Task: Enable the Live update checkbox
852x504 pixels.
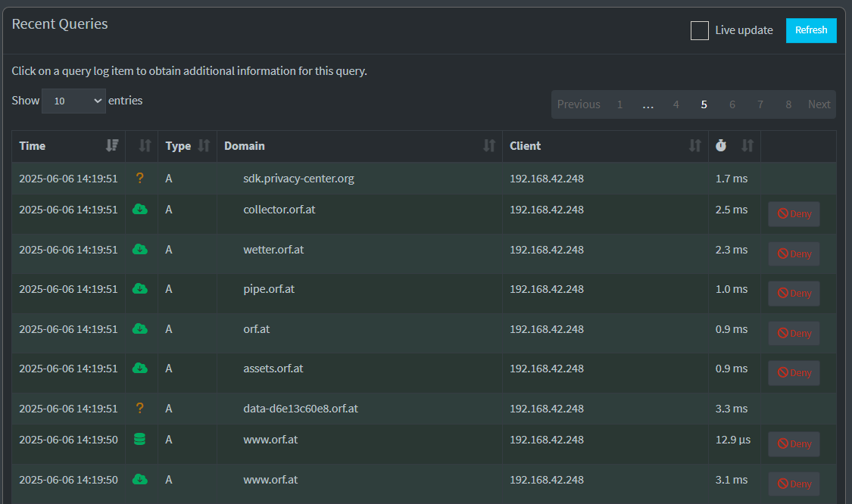Action: tap(699, 30)
